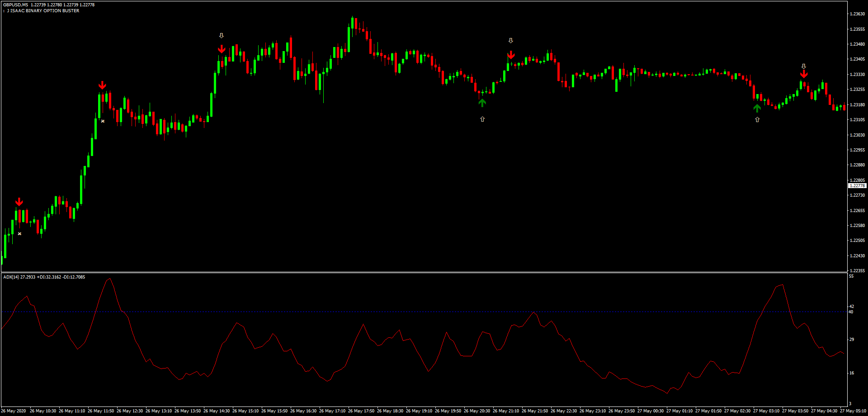
Task: Click the 40 level on the ADX scale
Action: coord(851,312)
